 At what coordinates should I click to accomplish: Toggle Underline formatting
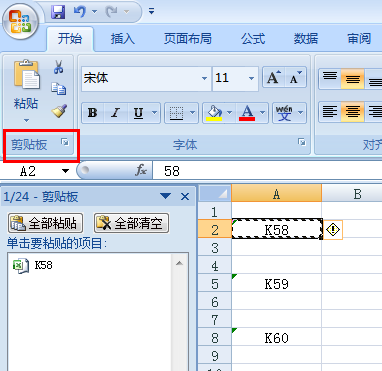tap(138, 113)
